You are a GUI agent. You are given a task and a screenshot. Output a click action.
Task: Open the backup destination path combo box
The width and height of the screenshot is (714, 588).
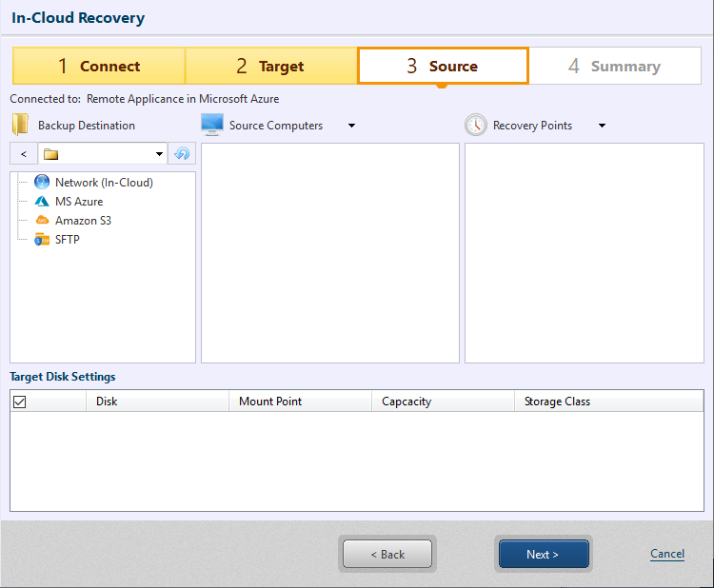(x=103, y=154)
